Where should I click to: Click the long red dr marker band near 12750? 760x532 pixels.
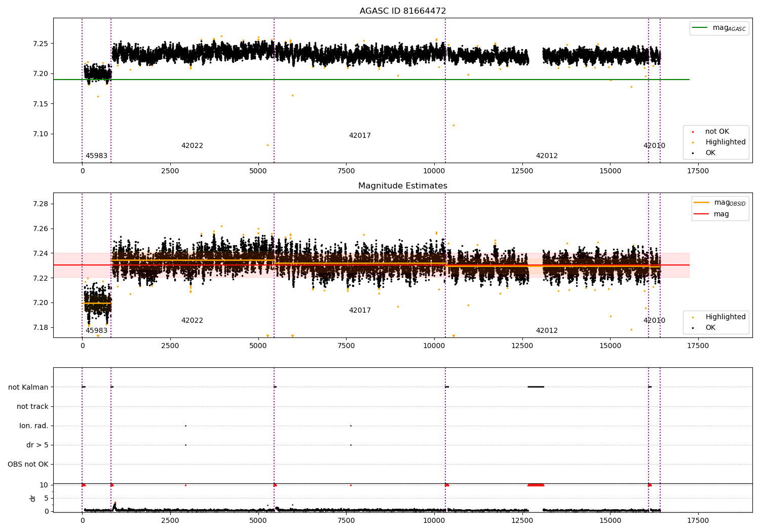536,485
